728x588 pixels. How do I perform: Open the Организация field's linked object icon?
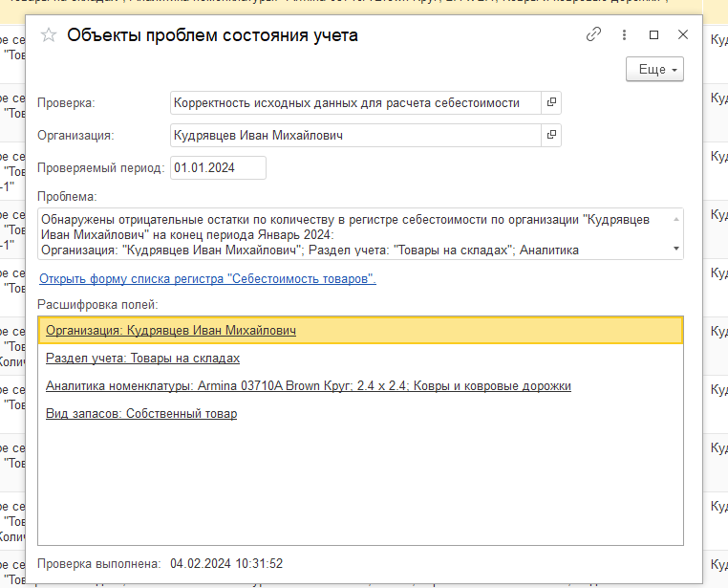point(551,136)
